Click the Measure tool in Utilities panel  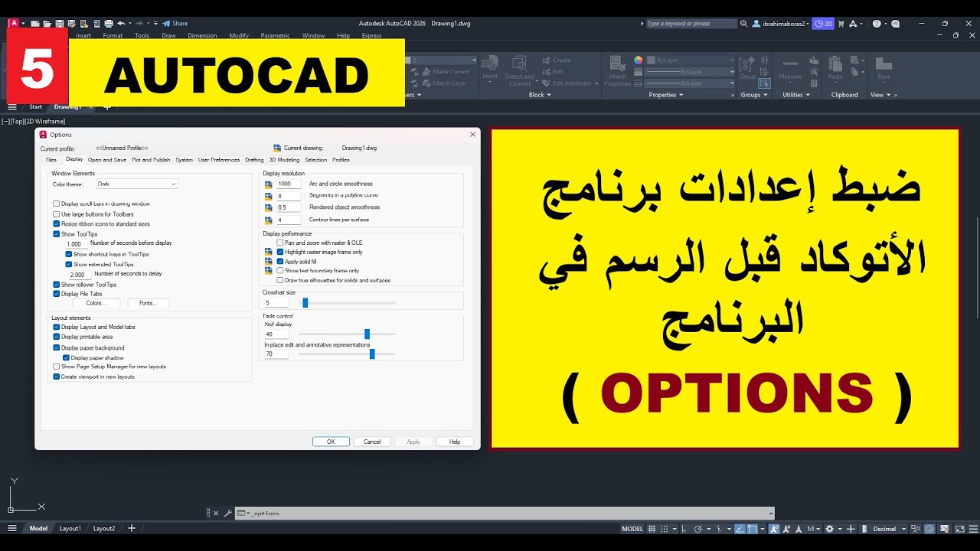point(790,68)
